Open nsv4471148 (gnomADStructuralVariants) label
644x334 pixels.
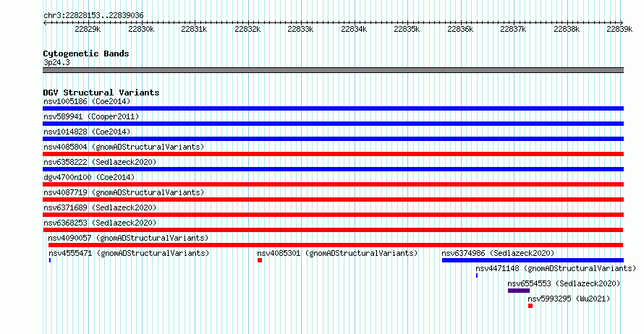pyautogui.click(x=556, y=268)
